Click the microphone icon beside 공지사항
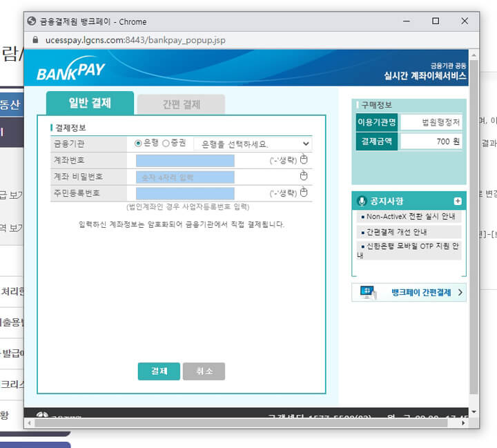The image size is (497, 448). tap(361, 201)
